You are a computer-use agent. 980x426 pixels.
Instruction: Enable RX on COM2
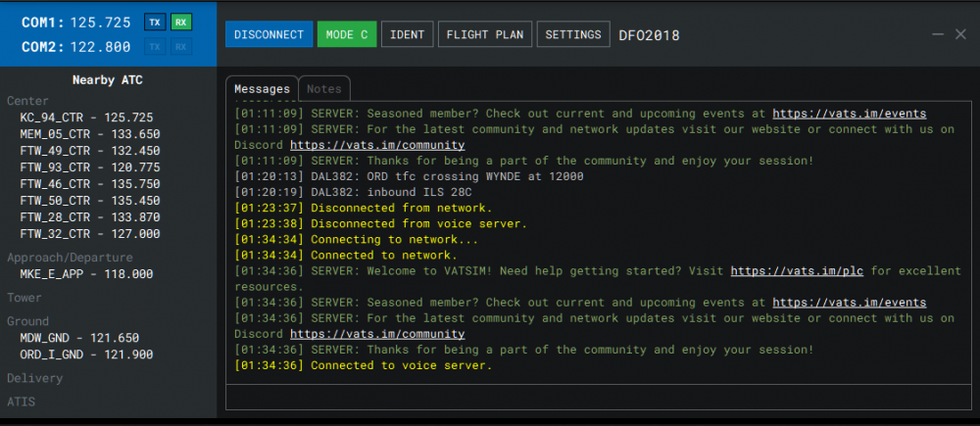(180, 47)
